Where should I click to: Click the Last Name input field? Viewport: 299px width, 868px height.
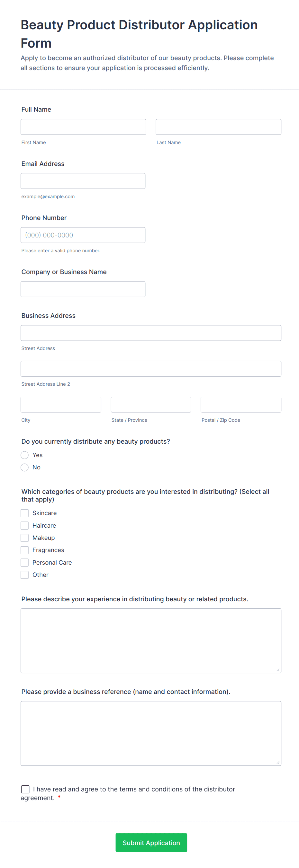pos(218,127)
